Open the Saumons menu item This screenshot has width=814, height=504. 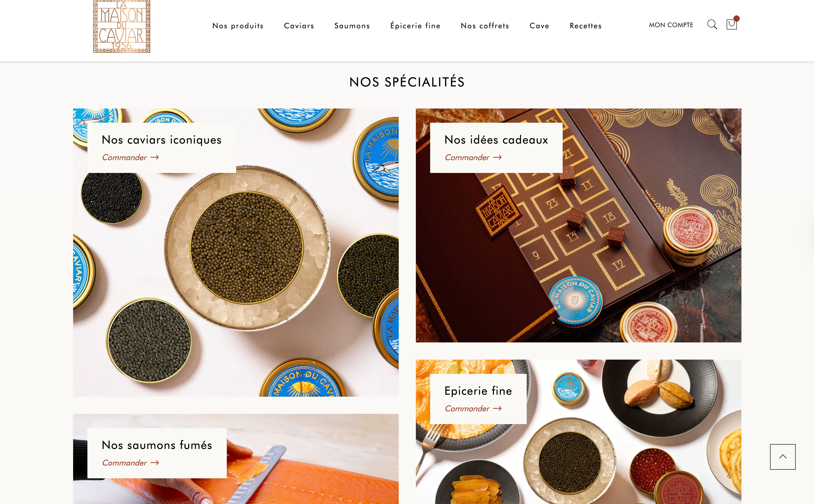point(352,26)
